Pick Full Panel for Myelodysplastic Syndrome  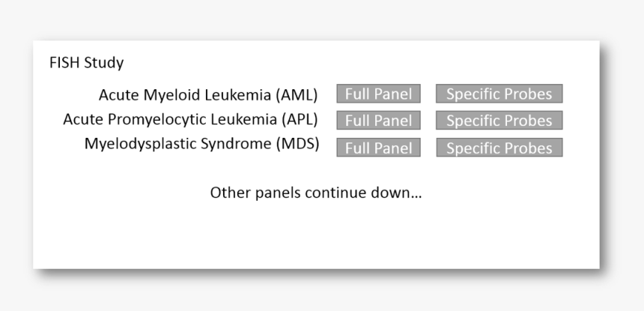[378, 148]
